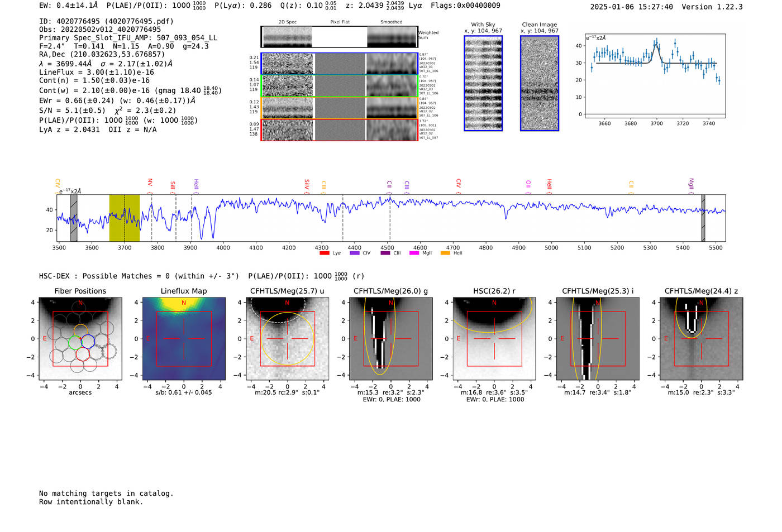Viewport: 782px width, 532px height.
Task: Select the CFHTLS/Meg(26.0) g cutout
Action: (x=391, y=338)
